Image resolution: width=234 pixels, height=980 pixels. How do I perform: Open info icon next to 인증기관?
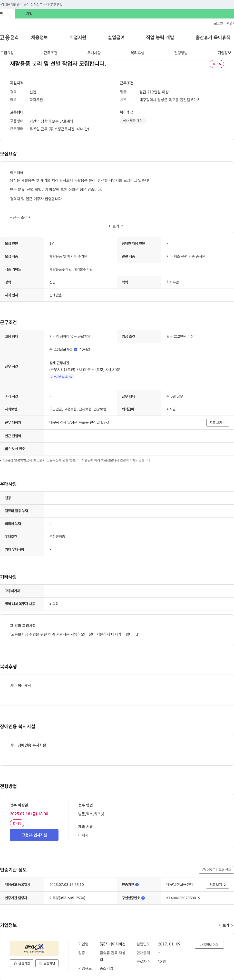(x=137, y=885)
